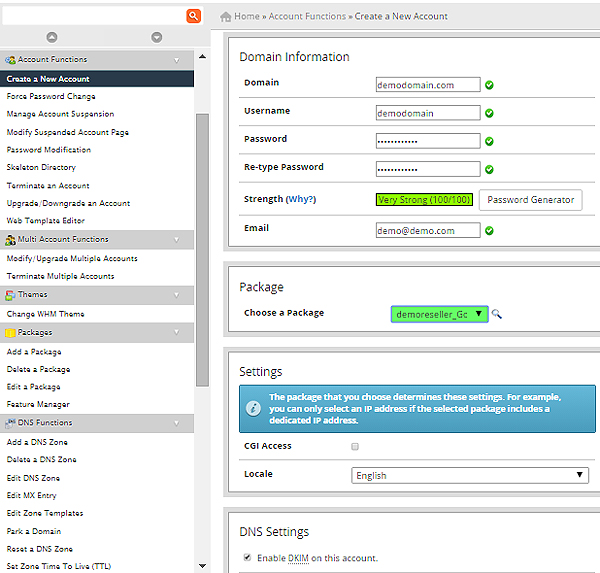Screen dimensions: 600x573
Task: Open Feature Manager
Action: tap(38, 405)
